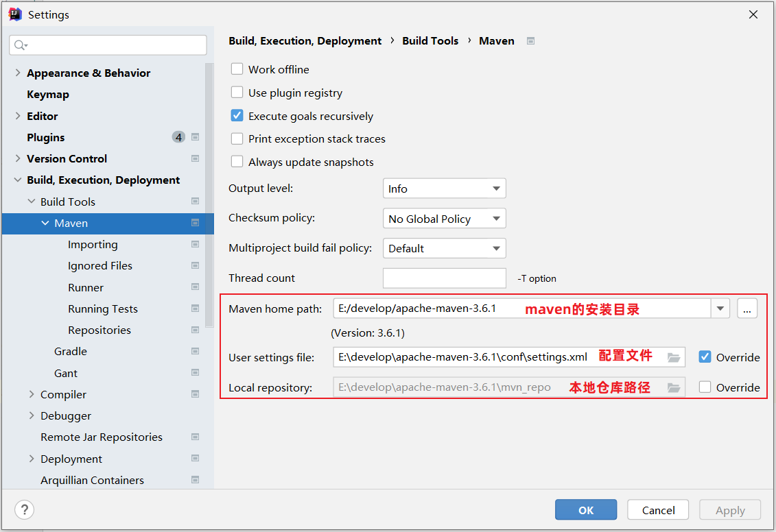Enable the Work offline checkbox
Viewport: 776px width, 532px height.
coord(237,69)
